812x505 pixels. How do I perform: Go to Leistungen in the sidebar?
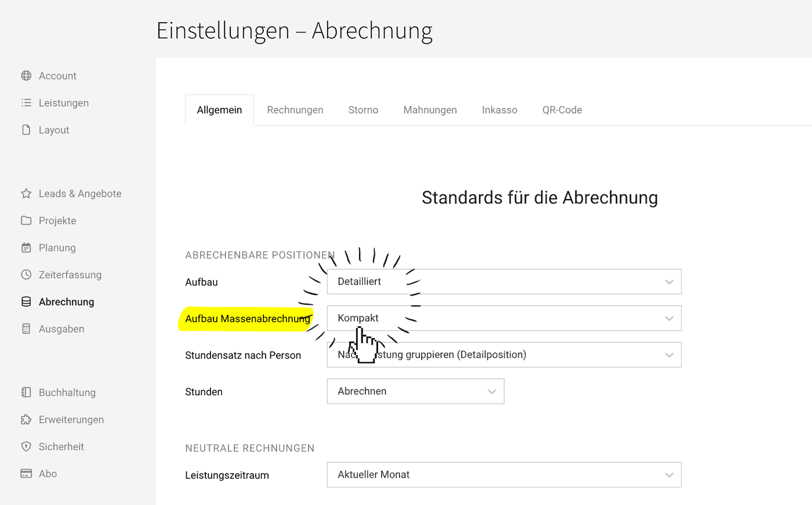(64, 103)
